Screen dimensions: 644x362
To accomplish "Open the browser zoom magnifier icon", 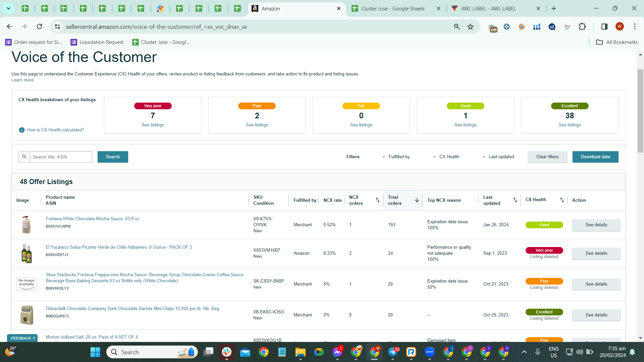I will (457, 26).
